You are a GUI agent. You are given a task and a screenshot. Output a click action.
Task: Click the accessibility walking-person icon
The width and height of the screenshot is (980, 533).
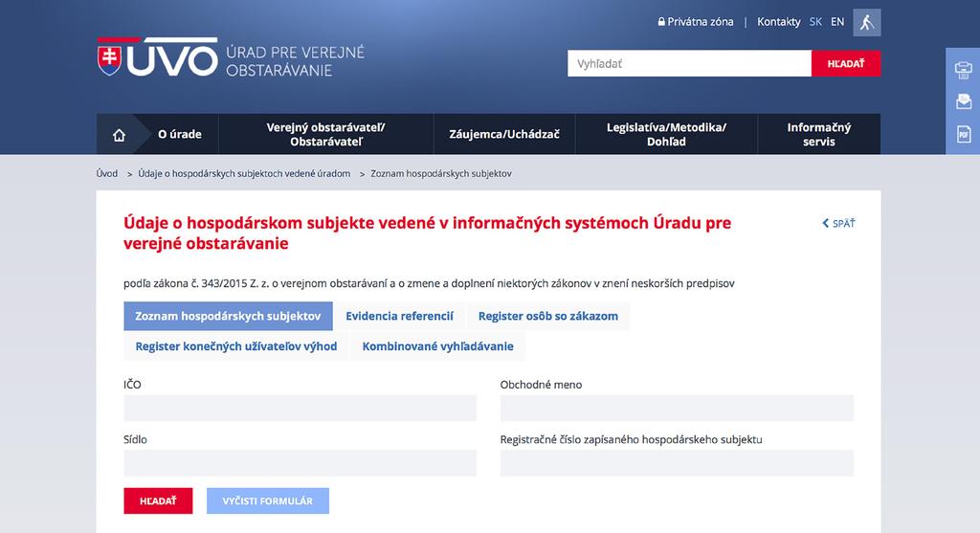(867, 23)
